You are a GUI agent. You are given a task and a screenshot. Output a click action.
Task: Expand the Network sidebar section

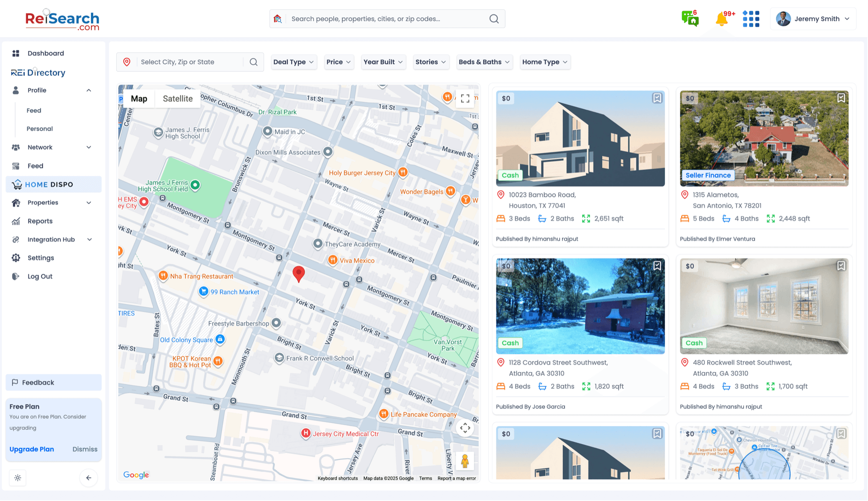(x=89, y=147)
